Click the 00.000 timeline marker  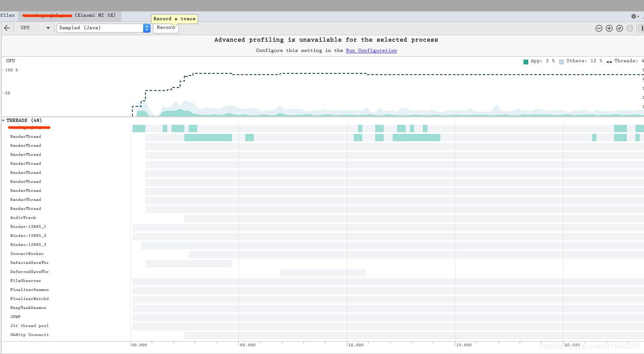(139, 345)
